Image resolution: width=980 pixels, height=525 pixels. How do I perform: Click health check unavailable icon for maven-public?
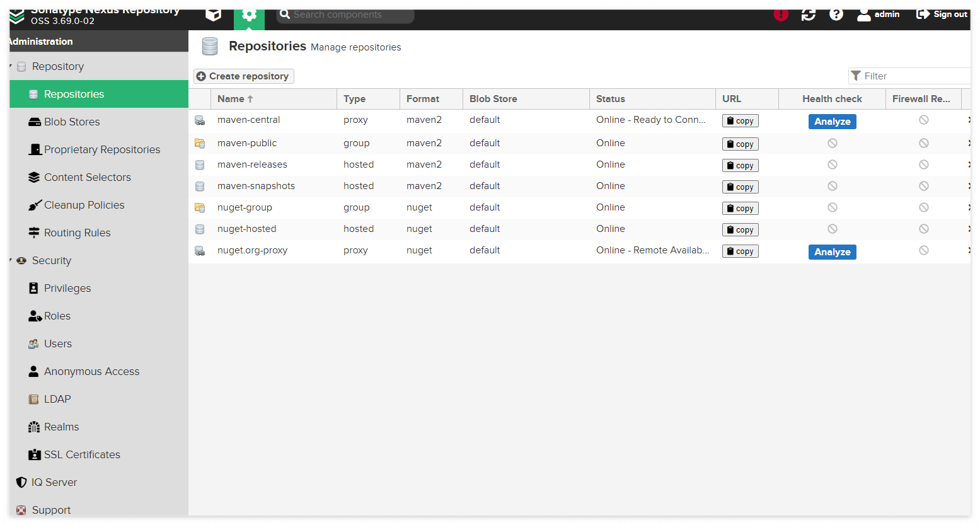click(x=833, y=143)
